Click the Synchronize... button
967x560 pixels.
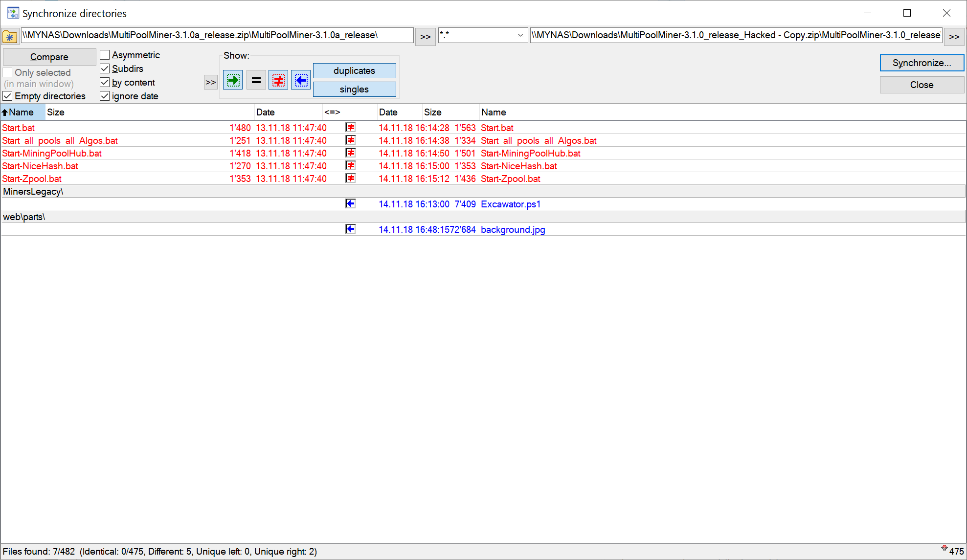tap(922, 63)
